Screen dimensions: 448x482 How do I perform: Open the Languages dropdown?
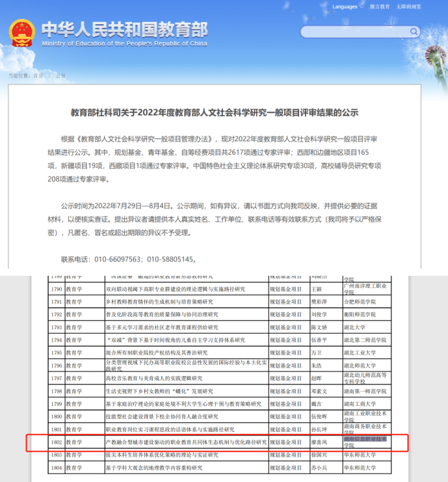(347, 7)
